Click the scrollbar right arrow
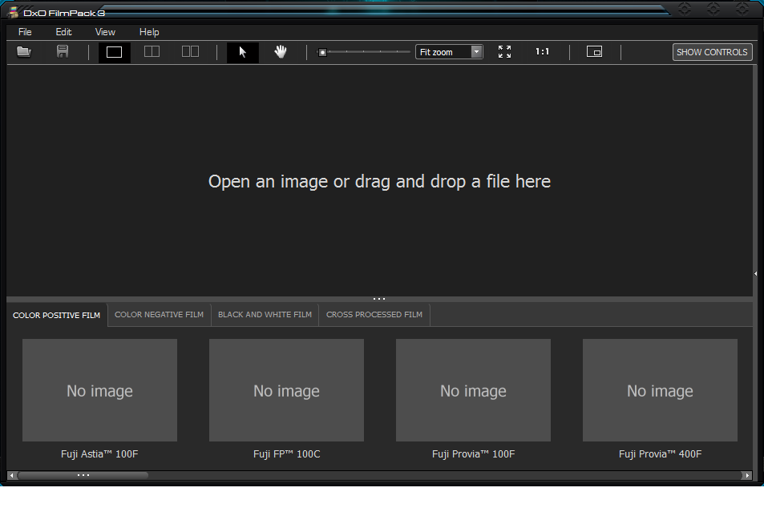764x532 pixels. 746,475
